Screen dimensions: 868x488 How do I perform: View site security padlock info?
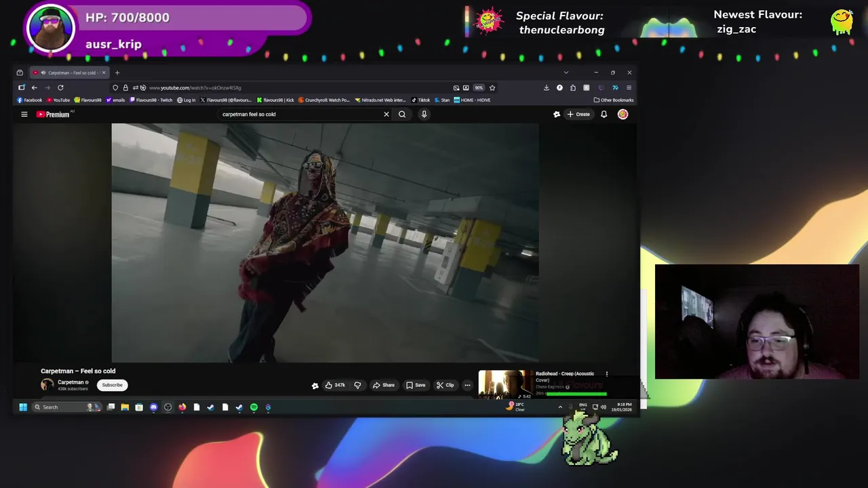coord(125,87)
